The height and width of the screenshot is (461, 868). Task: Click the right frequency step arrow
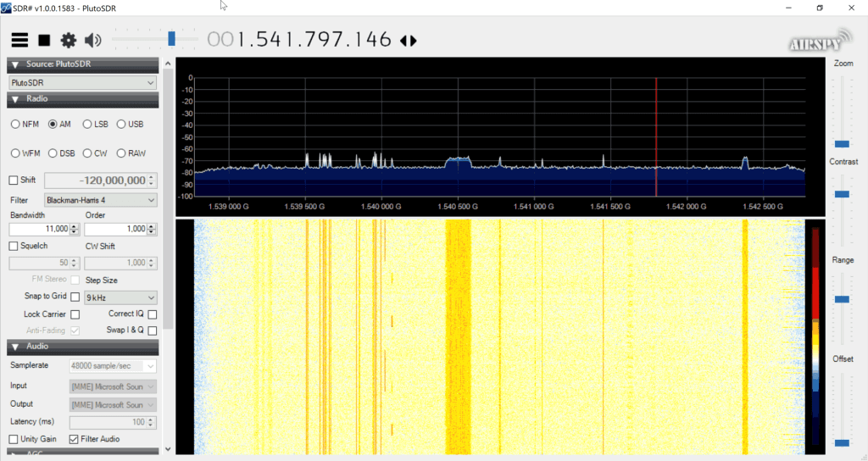point(414,41)
